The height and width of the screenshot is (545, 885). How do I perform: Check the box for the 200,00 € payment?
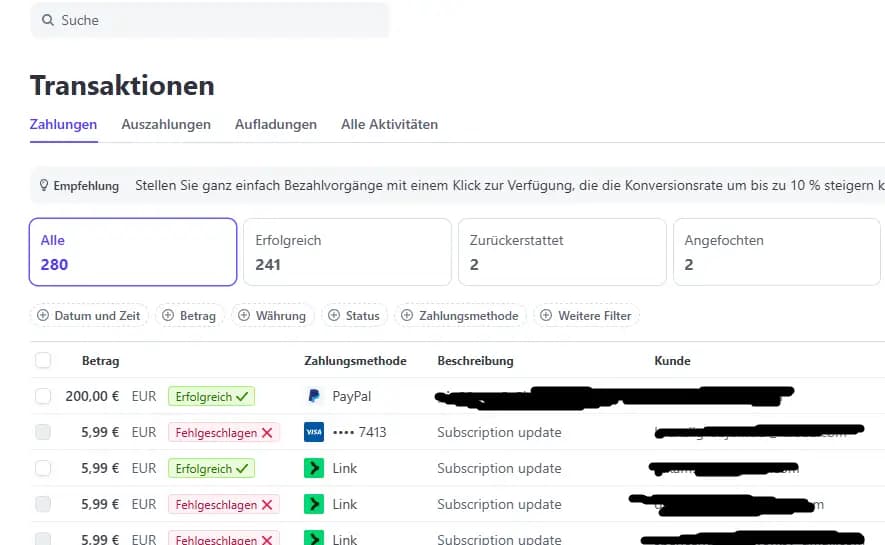point(43,396)
